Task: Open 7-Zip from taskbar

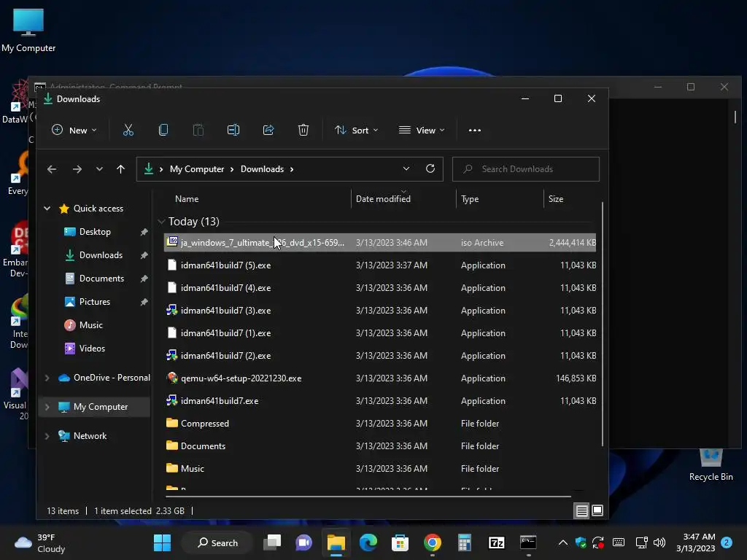Action: coord(496,542)
